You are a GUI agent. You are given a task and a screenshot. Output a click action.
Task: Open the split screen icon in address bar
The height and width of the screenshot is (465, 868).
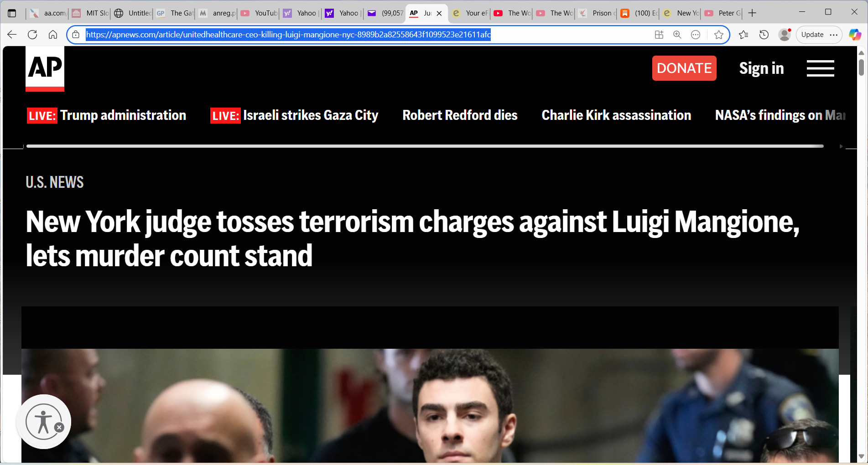point(659,35)
